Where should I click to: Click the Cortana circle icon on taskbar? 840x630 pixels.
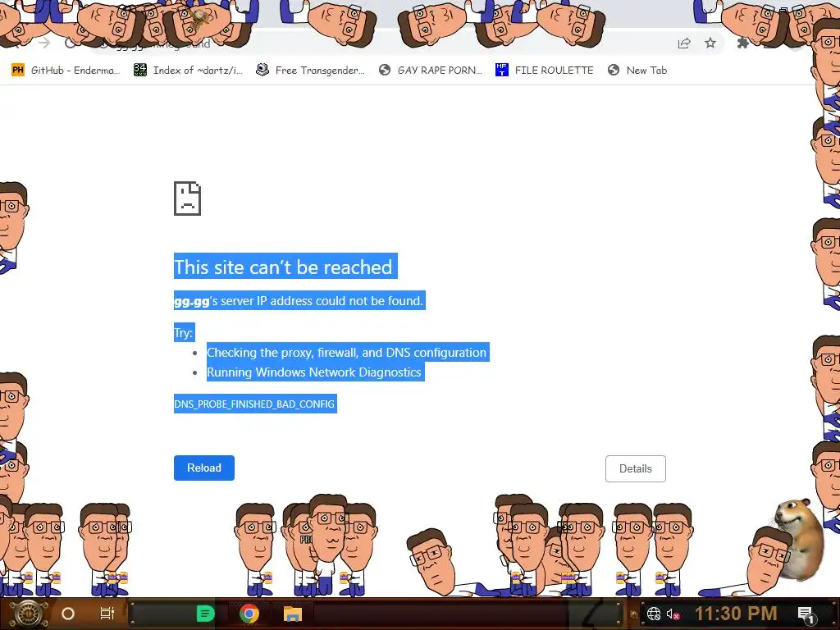tap(68, 614)
